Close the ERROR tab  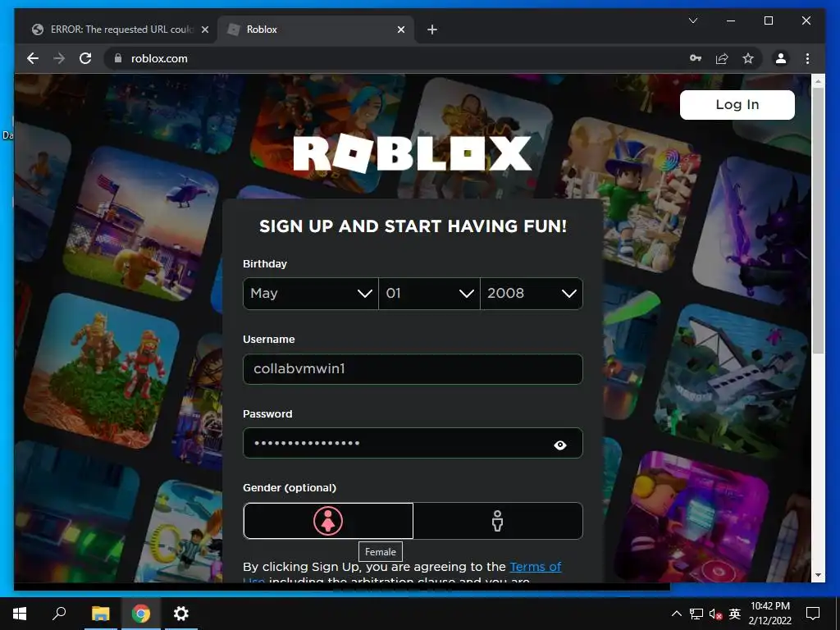204,30
